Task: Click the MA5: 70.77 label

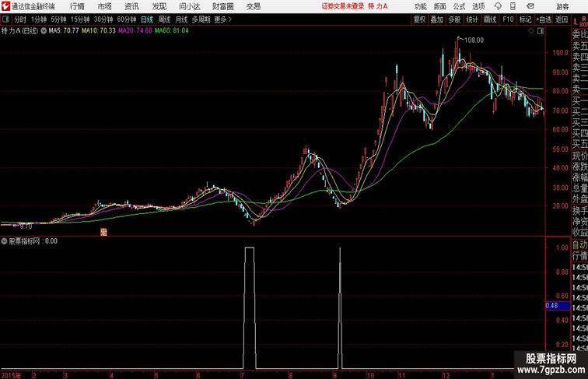Action: click(64, 31)
